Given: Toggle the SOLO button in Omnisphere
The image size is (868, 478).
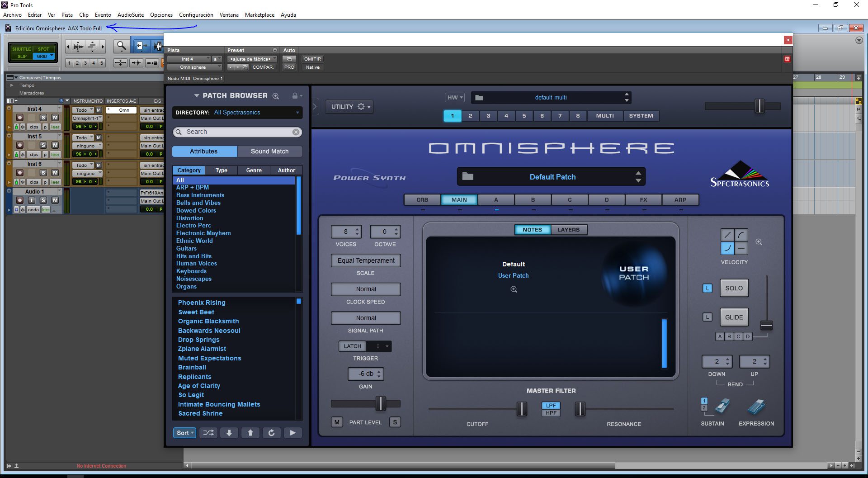Looking at the screenshot, I should (x=734, y=288).
